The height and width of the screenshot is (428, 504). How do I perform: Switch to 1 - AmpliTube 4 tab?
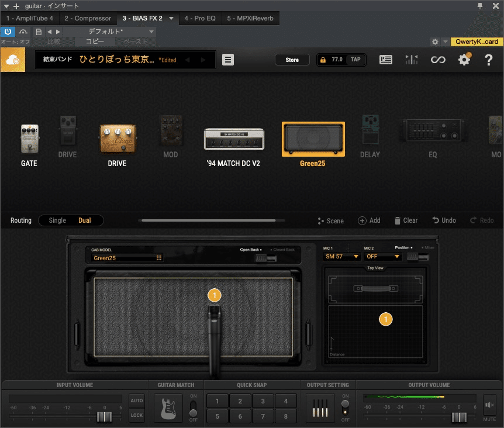click(x=30, y=18)
